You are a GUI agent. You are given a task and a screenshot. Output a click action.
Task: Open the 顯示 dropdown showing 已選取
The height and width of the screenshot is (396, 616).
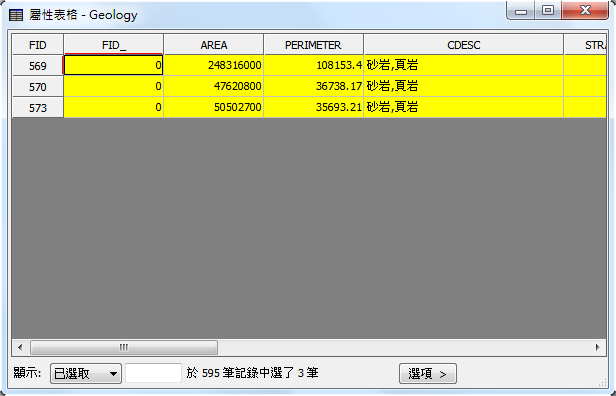(86, 373)
